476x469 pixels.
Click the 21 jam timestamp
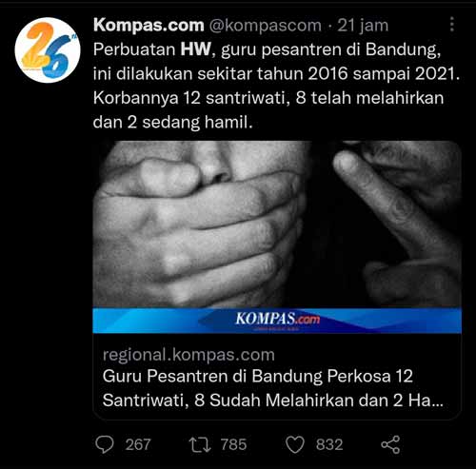(363, 26)
